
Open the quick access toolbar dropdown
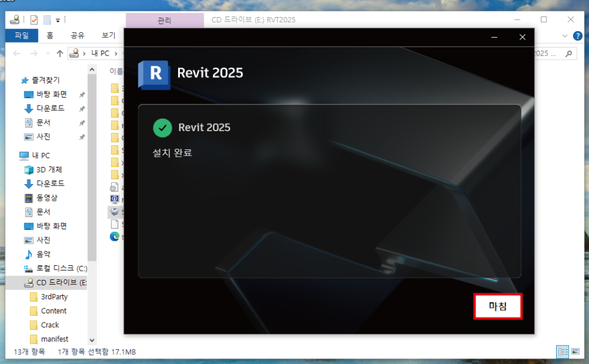click(x=58, y=20)
